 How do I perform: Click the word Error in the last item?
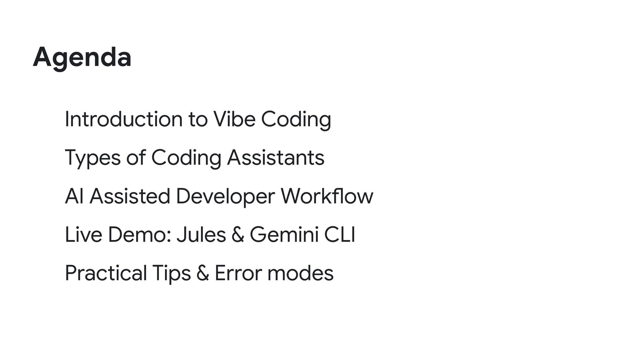tap(238, 273)
